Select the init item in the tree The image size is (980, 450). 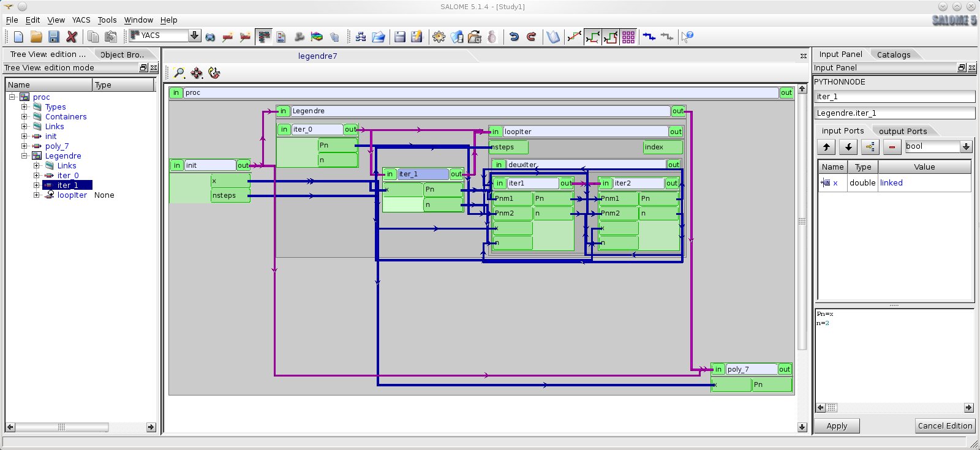pyautogui.click(x=51, y=136)
